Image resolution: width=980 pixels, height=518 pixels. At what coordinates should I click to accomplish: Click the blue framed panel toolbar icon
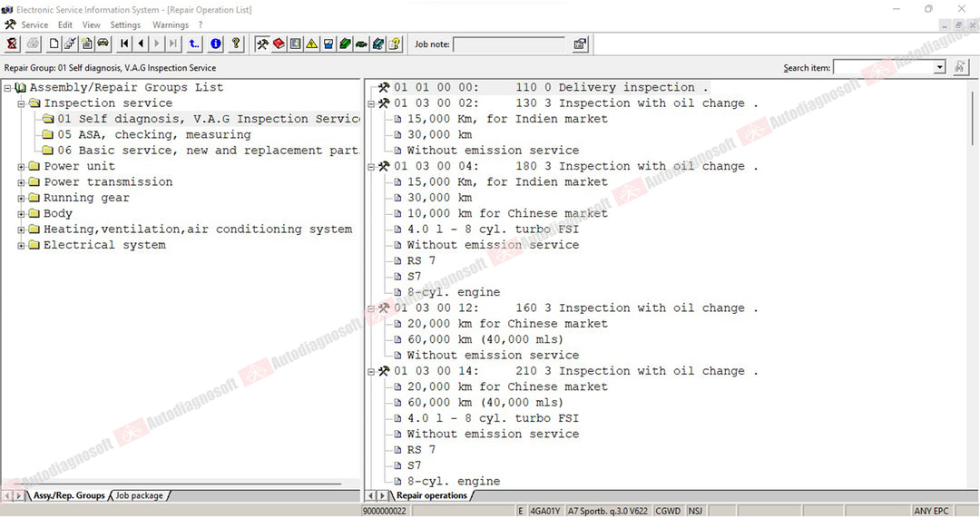pos(295,44)
